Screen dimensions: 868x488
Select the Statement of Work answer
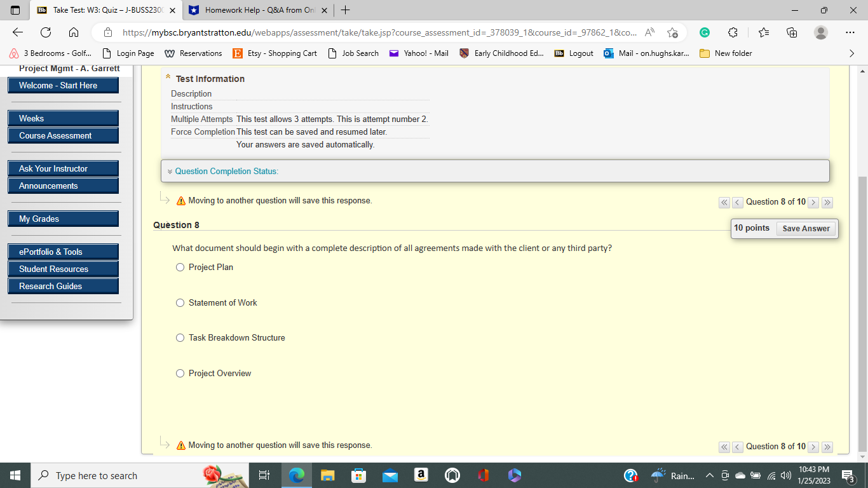pos(180,302)
